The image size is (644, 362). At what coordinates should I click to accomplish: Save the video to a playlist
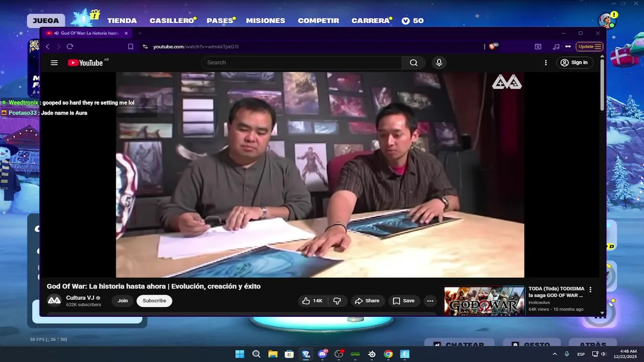click(x=404, y=301)
